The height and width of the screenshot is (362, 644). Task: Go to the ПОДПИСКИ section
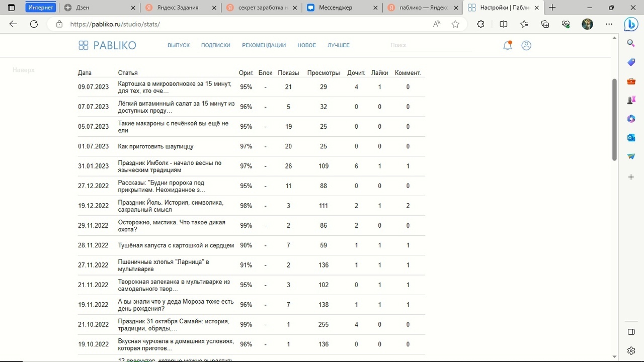pyautogui.click(x=215, y=45)
